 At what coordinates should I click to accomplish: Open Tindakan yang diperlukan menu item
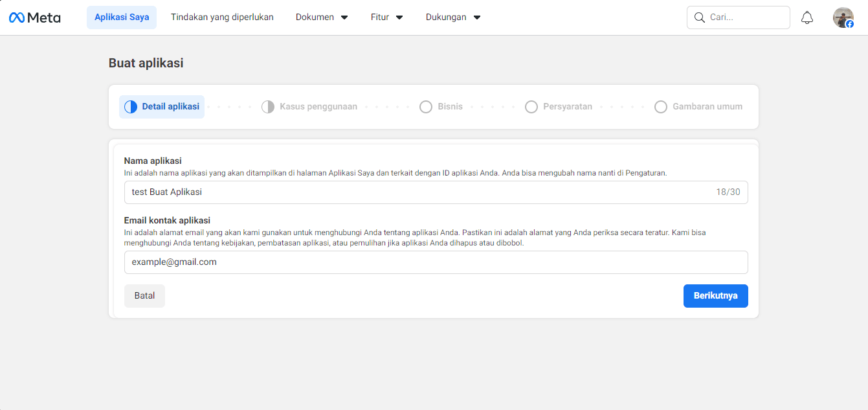(222, 17)
